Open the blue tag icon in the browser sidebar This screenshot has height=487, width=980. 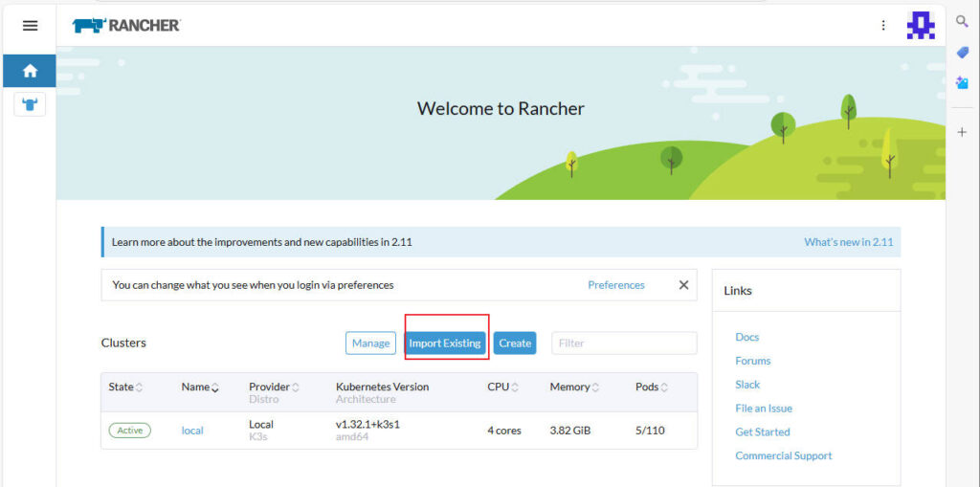[x=963, y=53]
